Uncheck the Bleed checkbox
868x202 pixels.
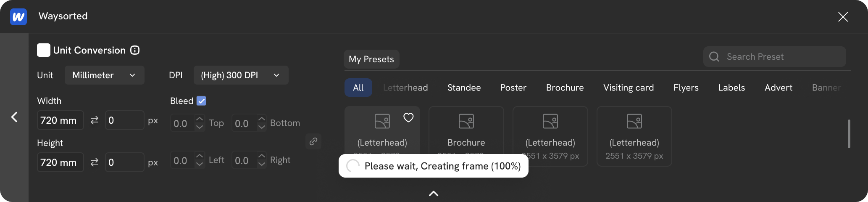coord(201,101)
